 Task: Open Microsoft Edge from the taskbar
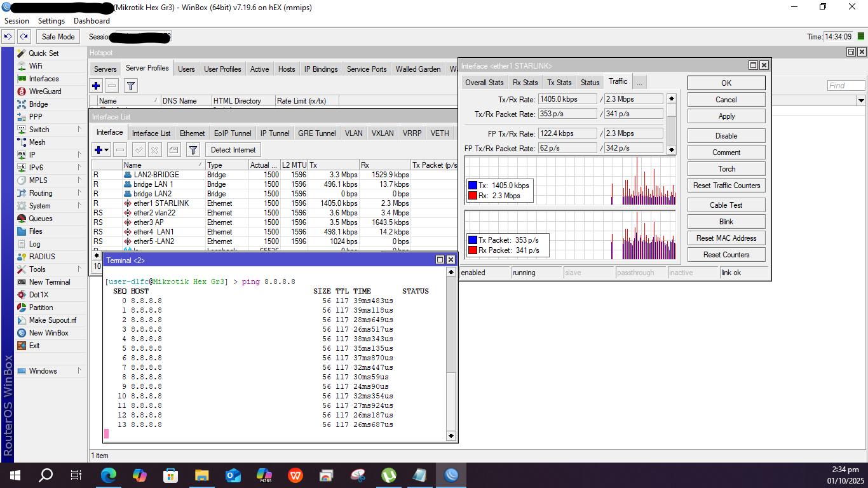tap(109, 475)
